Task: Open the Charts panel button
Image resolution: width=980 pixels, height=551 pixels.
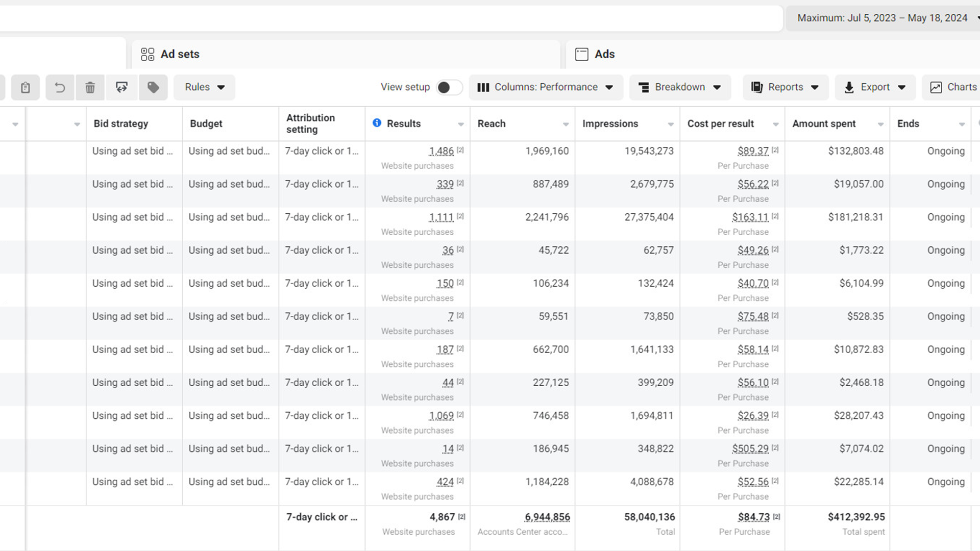Action: pyautogui.click(x=952, y=87)
